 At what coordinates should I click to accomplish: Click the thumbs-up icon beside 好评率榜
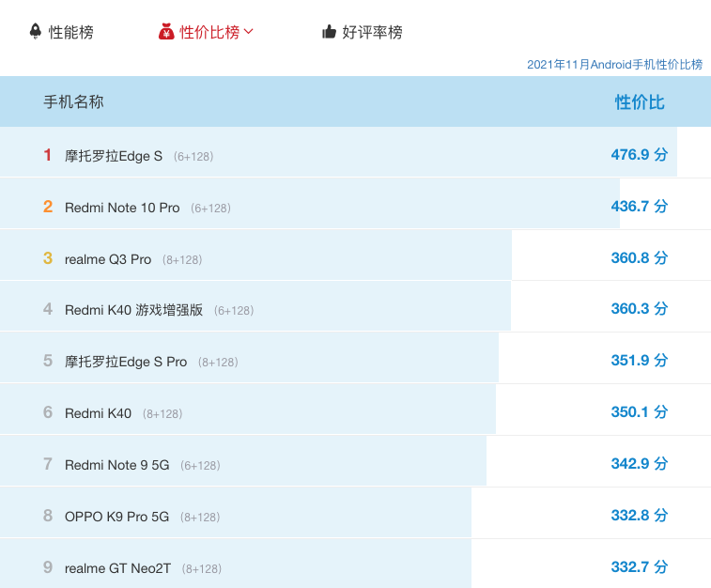coord(329,32)
